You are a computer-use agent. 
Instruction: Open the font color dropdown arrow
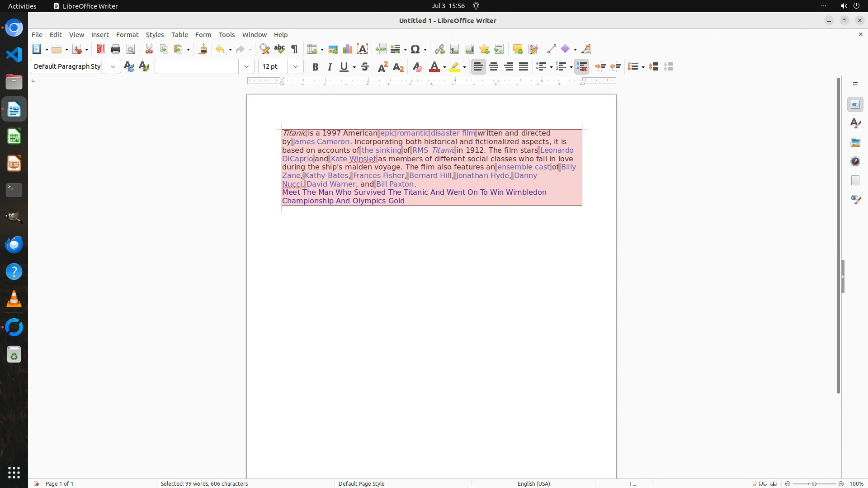point(445,67)
